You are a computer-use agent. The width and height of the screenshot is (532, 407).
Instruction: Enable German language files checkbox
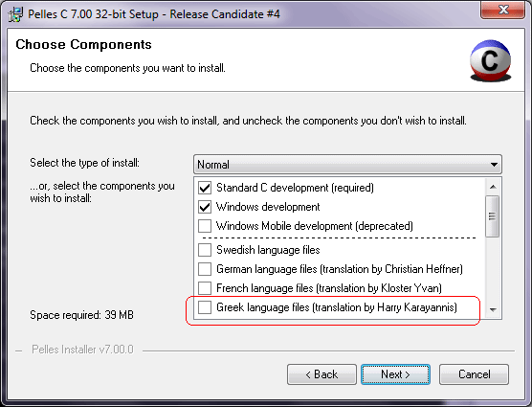205,269
